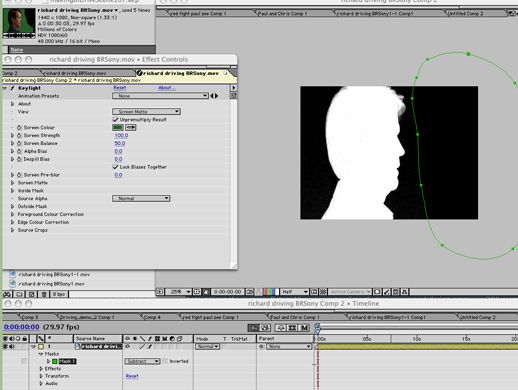Expand the Transform group in timeline

pyautogui.click(x=41, y=376)
